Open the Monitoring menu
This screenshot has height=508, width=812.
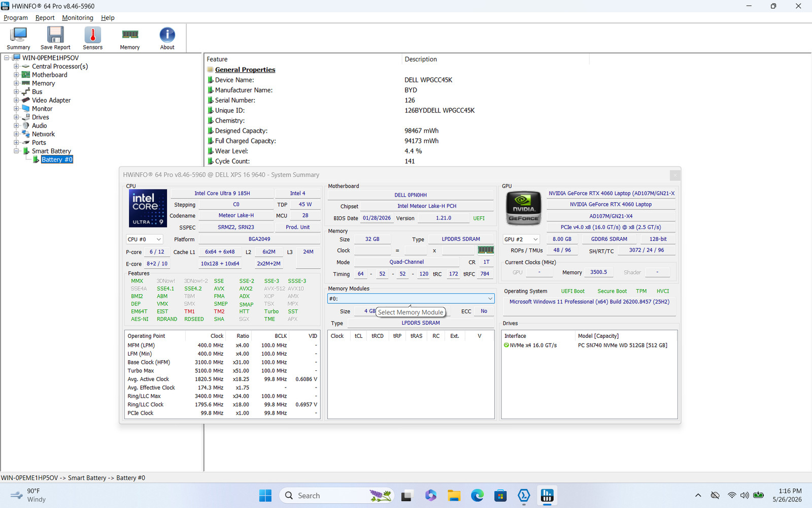click(x=78, y=18)
